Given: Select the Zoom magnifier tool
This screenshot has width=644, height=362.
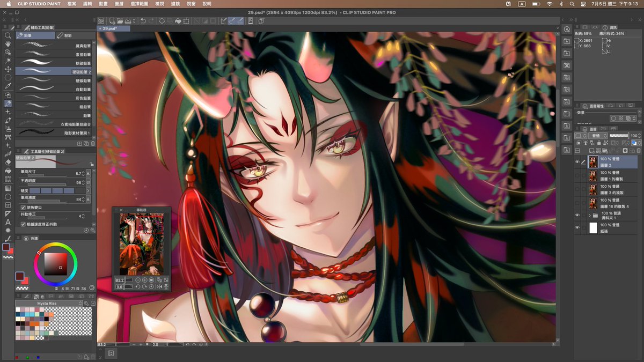Looking at the screenshot, I should [8, 35].
